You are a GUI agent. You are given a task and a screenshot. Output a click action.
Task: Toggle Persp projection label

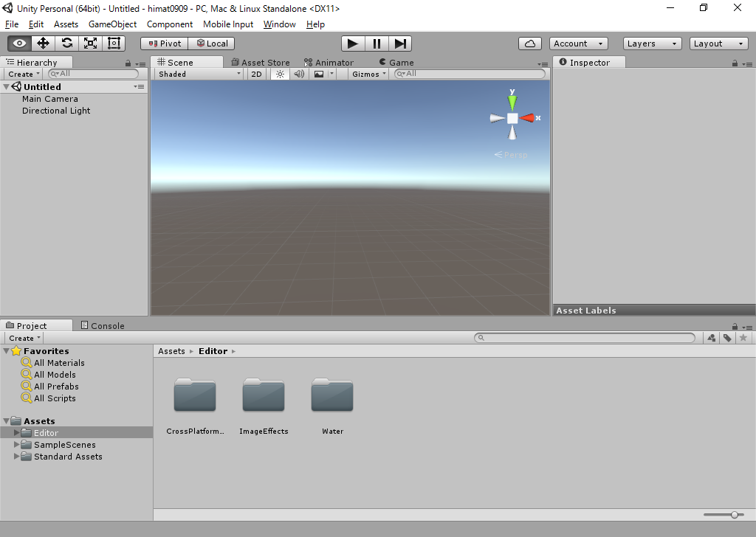coord(511,155)
